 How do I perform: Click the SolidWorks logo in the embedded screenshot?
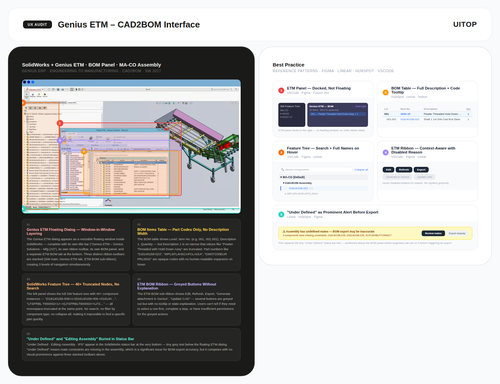coord(33,90)
